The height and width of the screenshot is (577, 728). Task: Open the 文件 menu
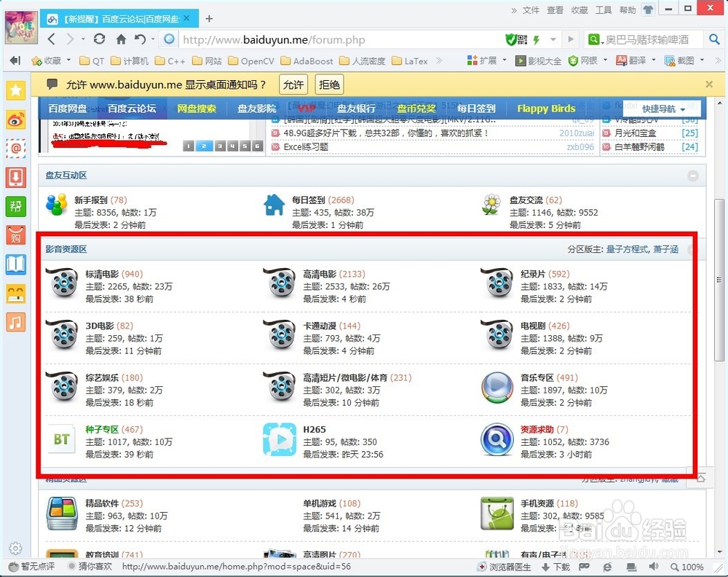pyautogui.click(x=531, y=9)
